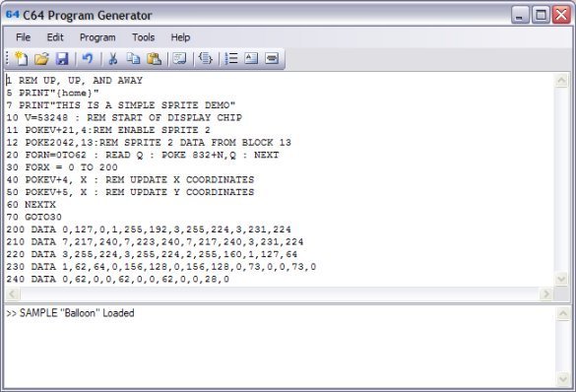576x392 pixels.
Task: Maximize the C64 Program Generator window
Action: click(x=541, y=15)
